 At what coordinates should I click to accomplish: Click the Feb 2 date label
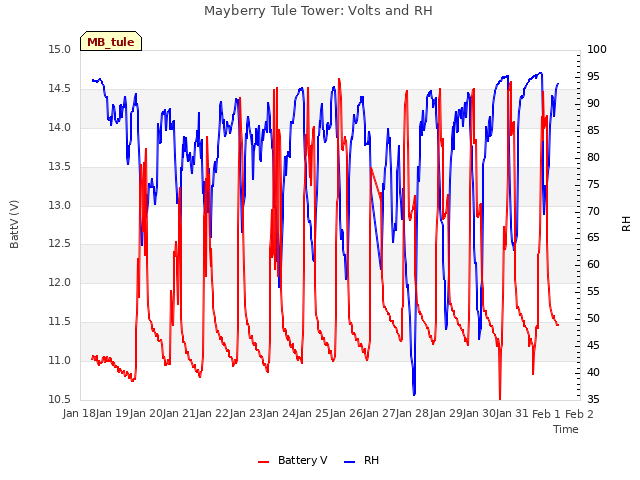[579, 413]
